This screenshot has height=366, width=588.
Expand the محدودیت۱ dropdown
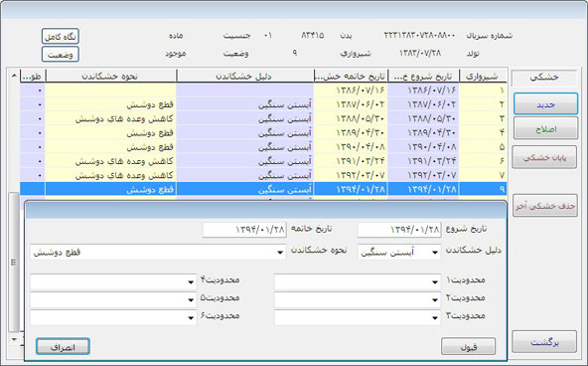(435, 281)
